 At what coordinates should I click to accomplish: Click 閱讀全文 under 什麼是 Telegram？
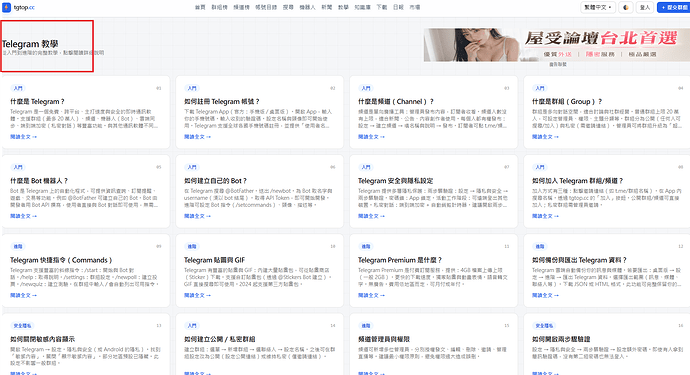tap(23, 137)
